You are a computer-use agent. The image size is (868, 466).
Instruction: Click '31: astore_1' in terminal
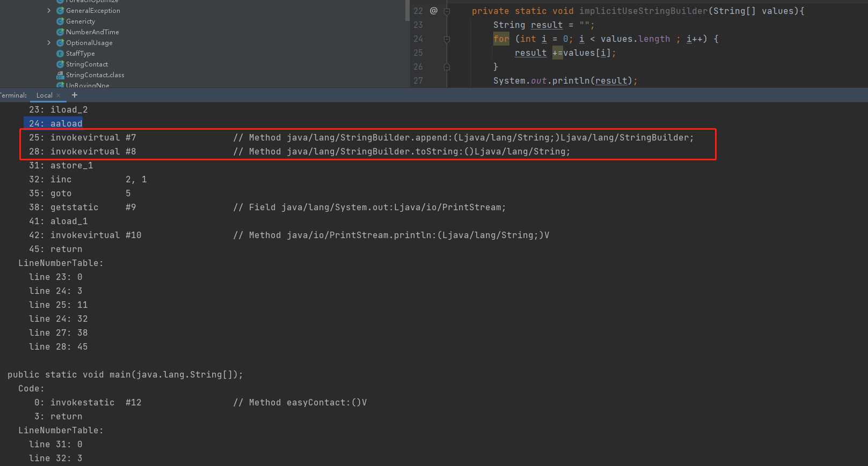[x=61, y=166]
